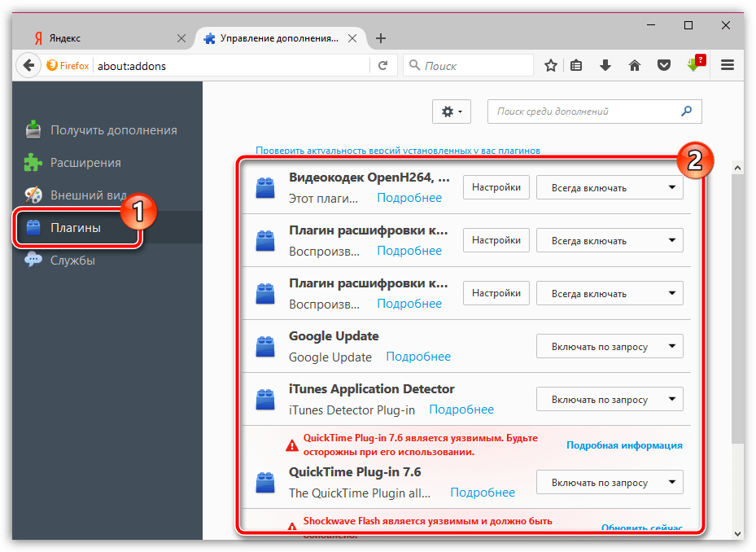The image size is (756, 552).
Task: Go to the home page icon
Action: (x=635, y=65)
